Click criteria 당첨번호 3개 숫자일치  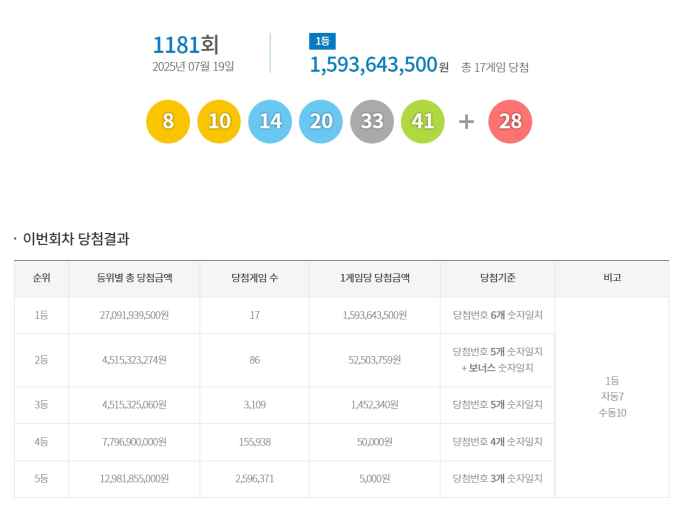tap(498, 479)
